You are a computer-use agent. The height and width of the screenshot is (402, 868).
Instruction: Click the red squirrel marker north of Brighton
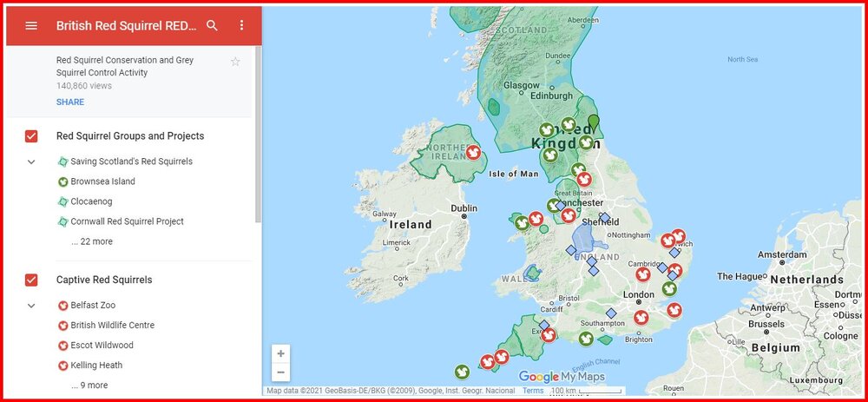click(x=641, y=317)
